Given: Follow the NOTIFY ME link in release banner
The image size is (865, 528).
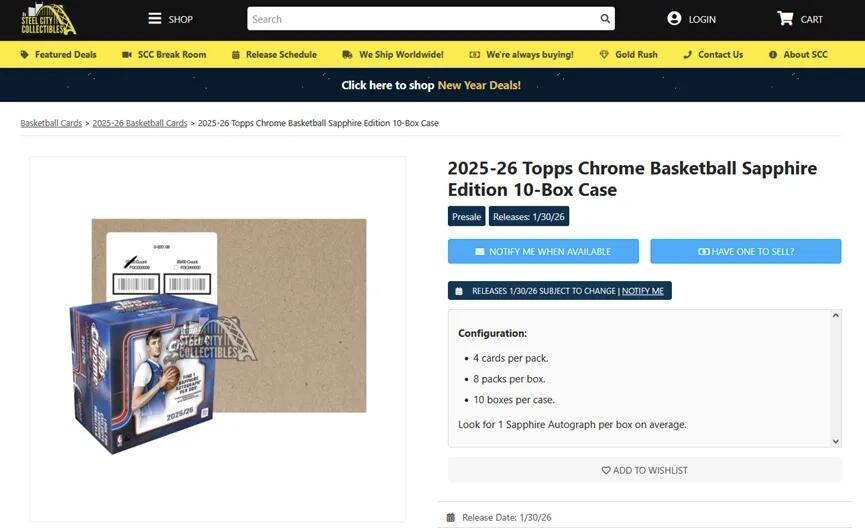Looking at the screenshot, I should pyautogui.click(x=643, y=291).
